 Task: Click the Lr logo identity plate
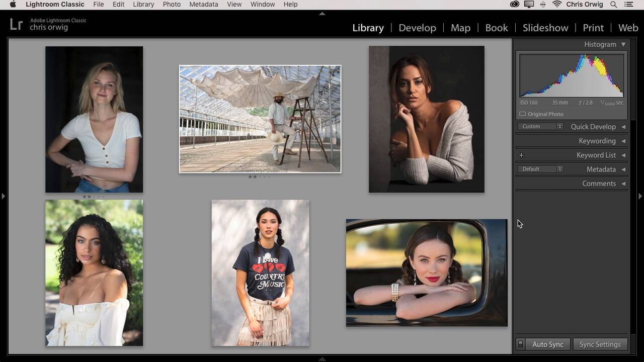(x=16, y=24)
